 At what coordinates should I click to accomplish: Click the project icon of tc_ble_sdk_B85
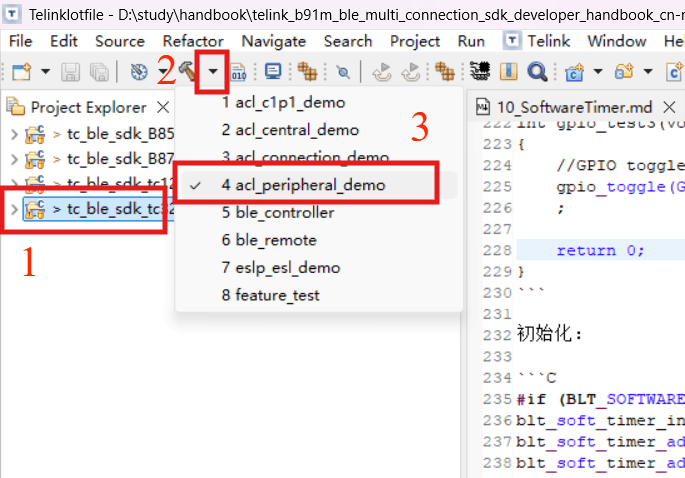click(35, 134)
